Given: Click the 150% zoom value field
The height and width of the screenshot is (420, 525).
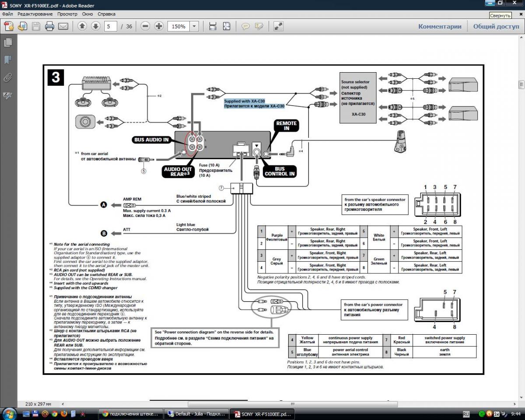Looking at the screenshot, I should (x=178, y=26).
